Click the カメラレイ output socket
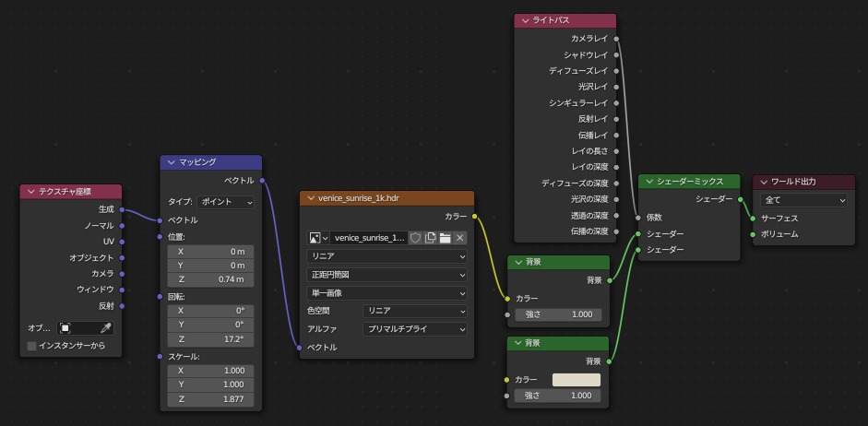The width and height of the screenshot is (868, 426). [x=616, y=39]
